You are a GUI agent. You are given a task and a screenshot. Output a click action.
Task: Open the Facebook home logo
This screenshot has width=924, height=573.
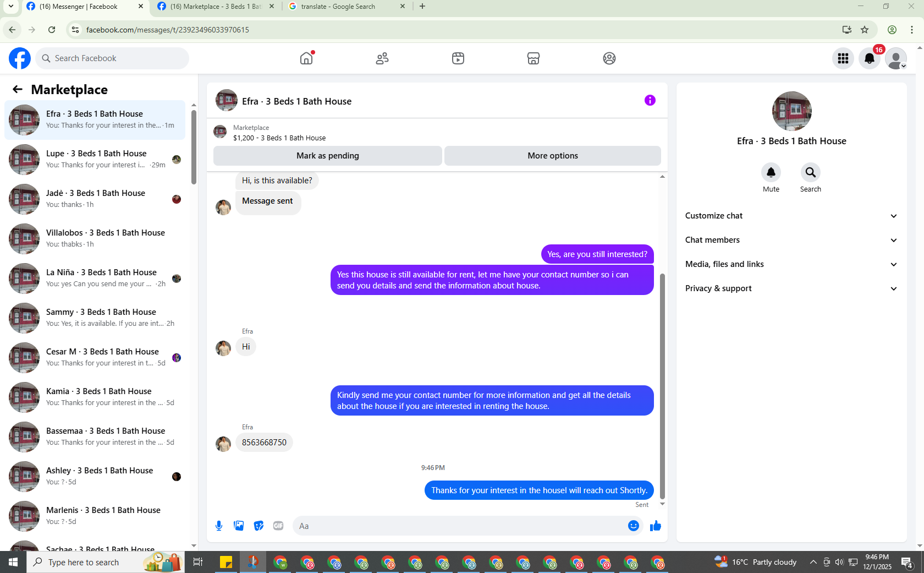(20, 58)
